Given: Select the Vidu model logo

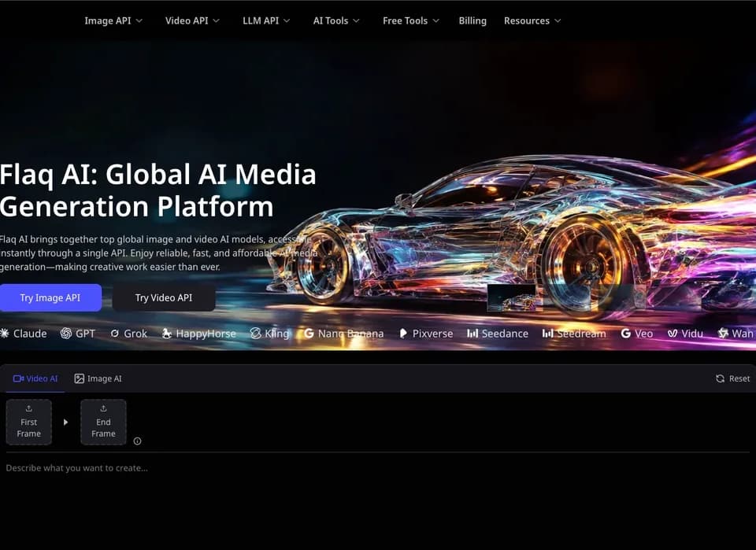Looking at the screenshot, I should point(685,334).
